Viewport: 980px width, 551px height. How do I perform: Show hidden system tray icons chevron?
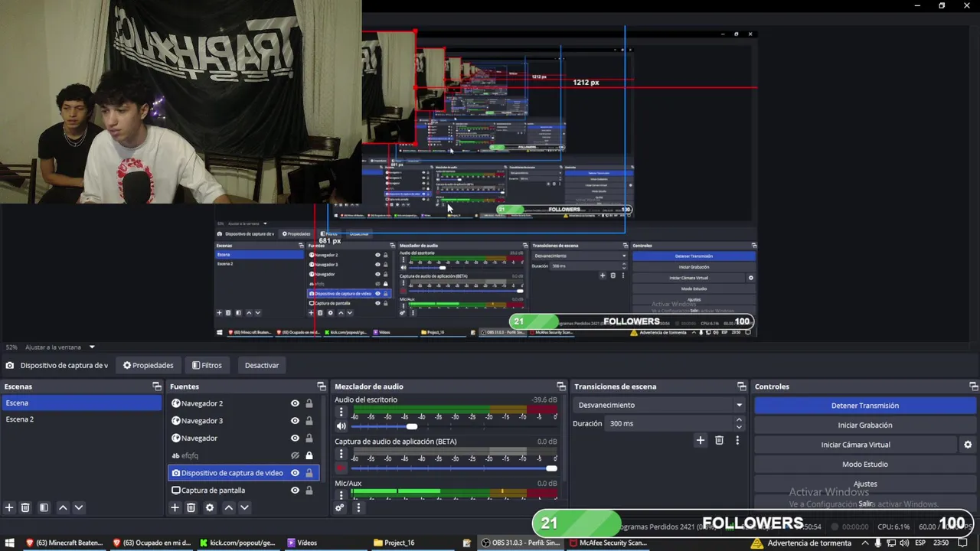[864, 543]
